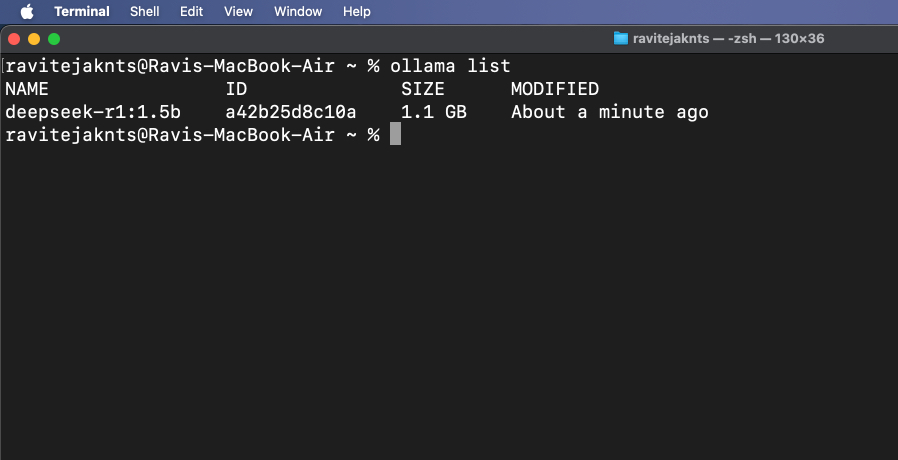Open the Shell menu
Screen dimensions: 898x460
coord(144,12)
